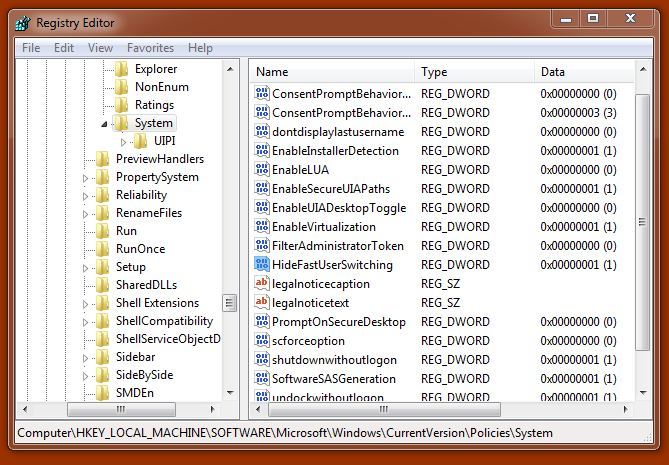669x465 pixels.
Task: Expand the RenameFiles key
Action: click(x=85, y=214)
